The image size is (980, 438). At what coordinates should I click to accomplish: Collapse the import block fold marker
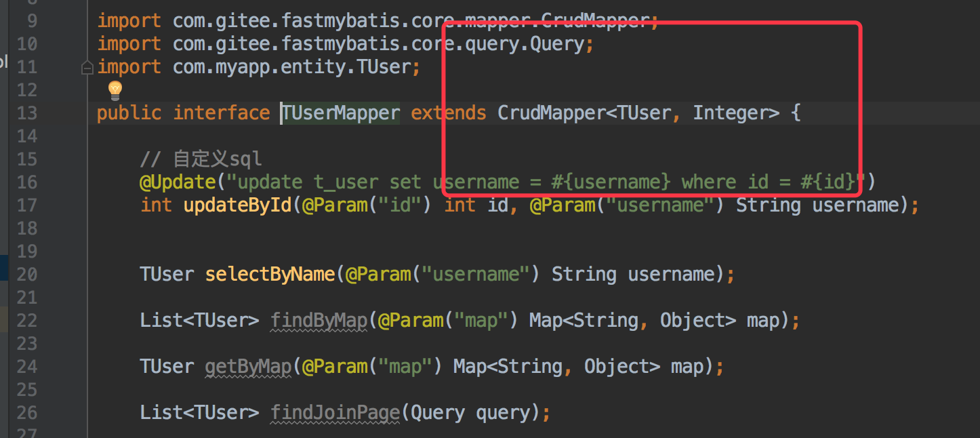87,67
